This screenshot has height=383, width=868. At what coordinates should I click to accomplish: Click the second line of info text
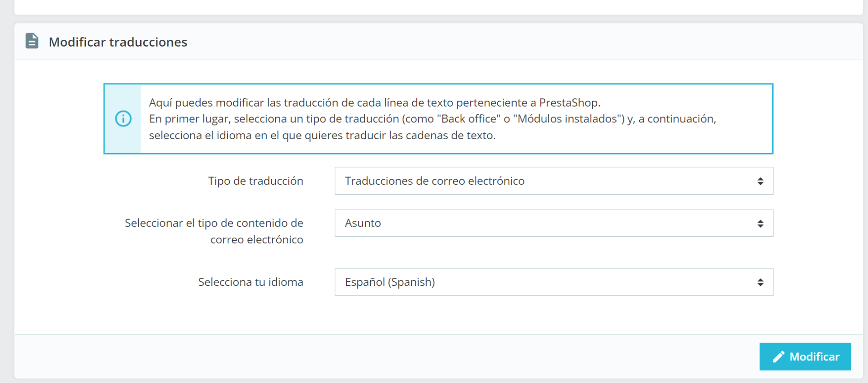pos(432,119)
